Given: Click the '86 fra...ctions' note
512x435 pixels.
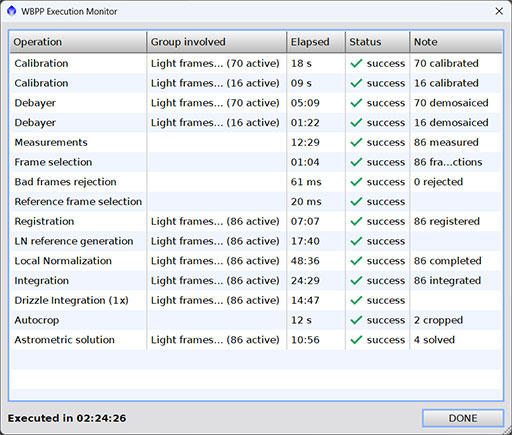Looking at the screenshot, I should tap(448, 162).
